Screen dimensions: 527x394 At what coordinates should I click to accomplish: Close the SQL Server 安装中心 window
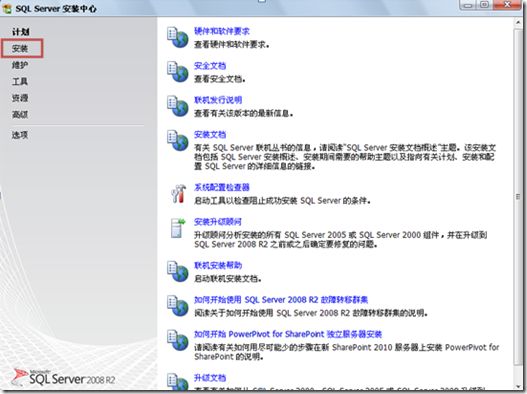click(x=508, y=4)
